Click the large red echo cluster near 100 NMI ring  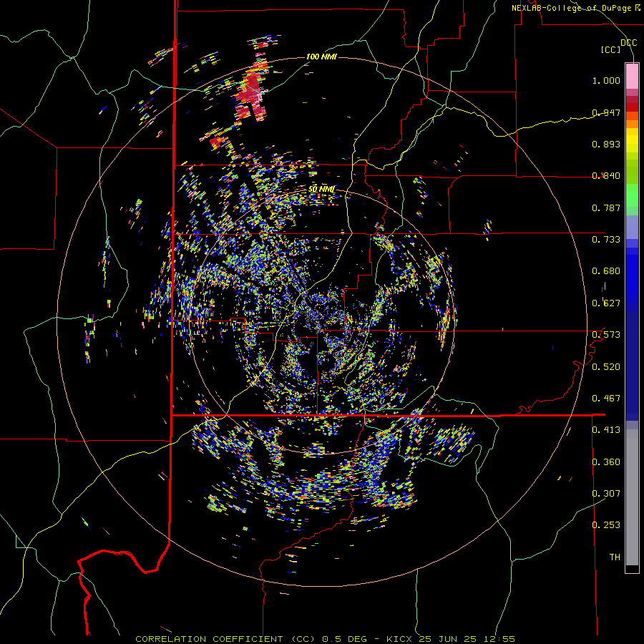pos(250,91)
